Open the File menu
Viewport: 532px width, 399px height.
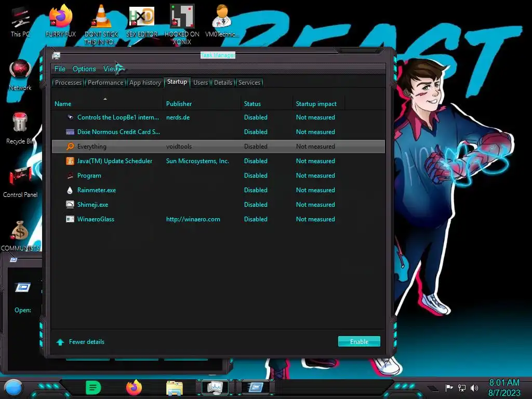pyautogui.click(x=60, y=69)
